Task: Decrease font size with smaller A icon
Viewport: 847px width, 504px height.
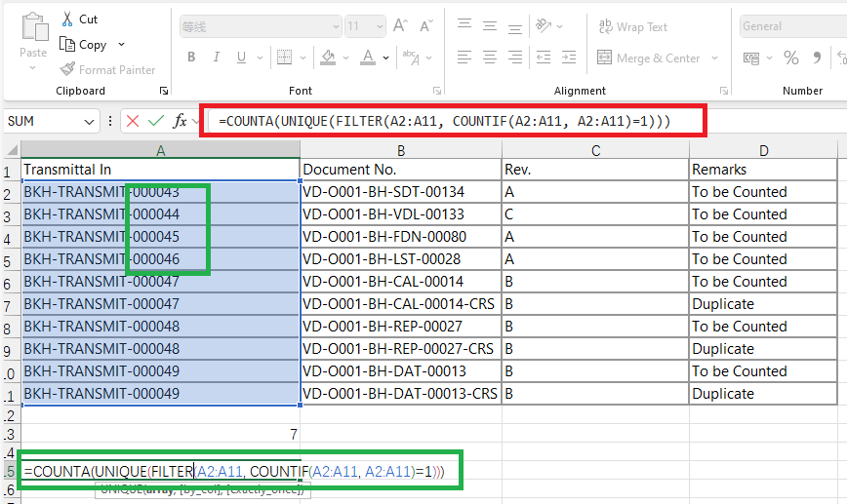Action: 426,25
